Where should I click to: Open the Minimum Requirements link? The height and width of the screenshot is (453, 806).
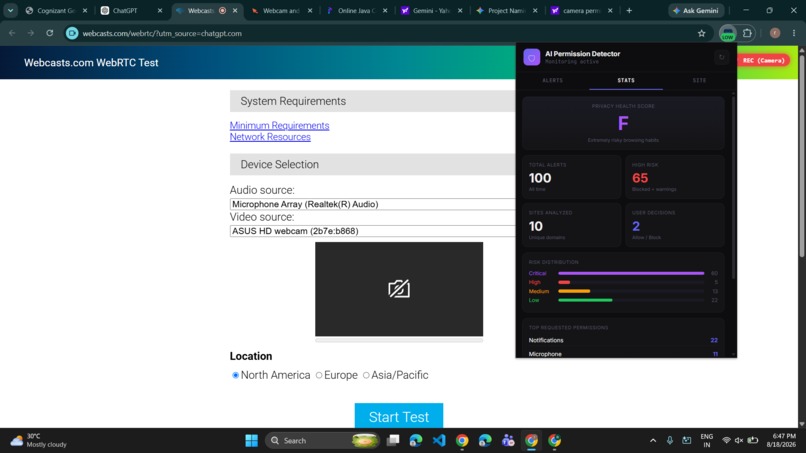click(279, 125)
